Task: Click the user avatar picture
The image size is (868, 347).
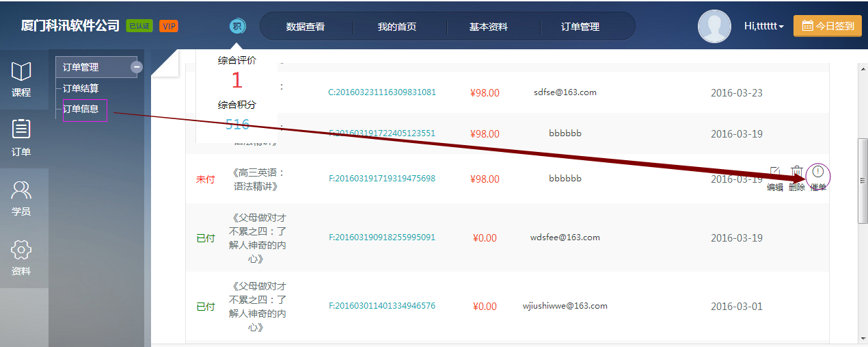Action: coord(714,27)
